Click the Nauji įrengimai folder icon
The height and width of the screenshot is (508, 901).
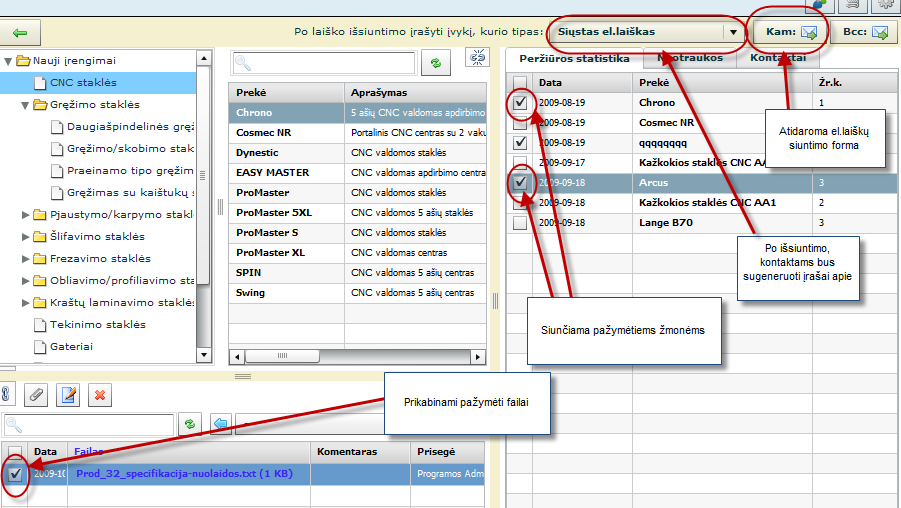pyautogui.click(x=23, y=60)
